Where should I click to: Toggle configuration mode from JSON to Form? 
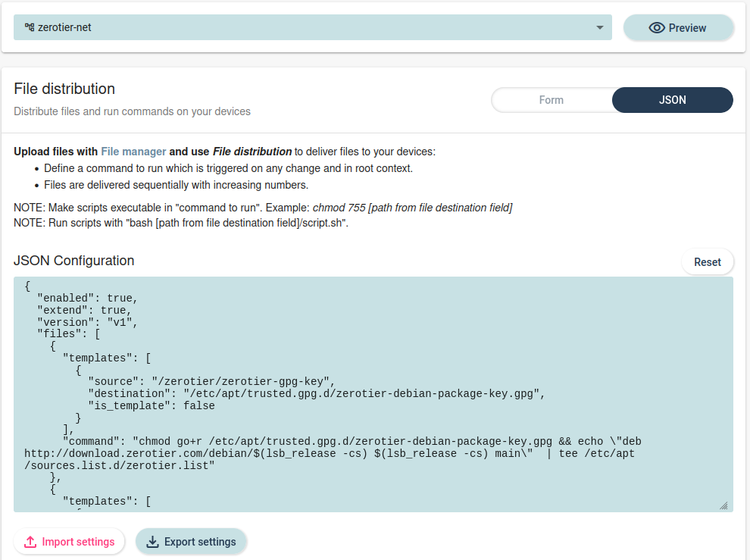pos(552,100)
